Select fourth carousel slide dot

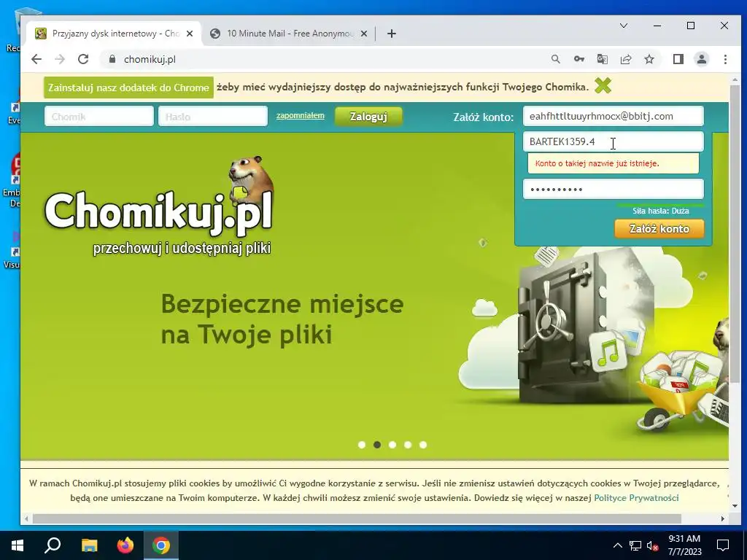point(408,445)
